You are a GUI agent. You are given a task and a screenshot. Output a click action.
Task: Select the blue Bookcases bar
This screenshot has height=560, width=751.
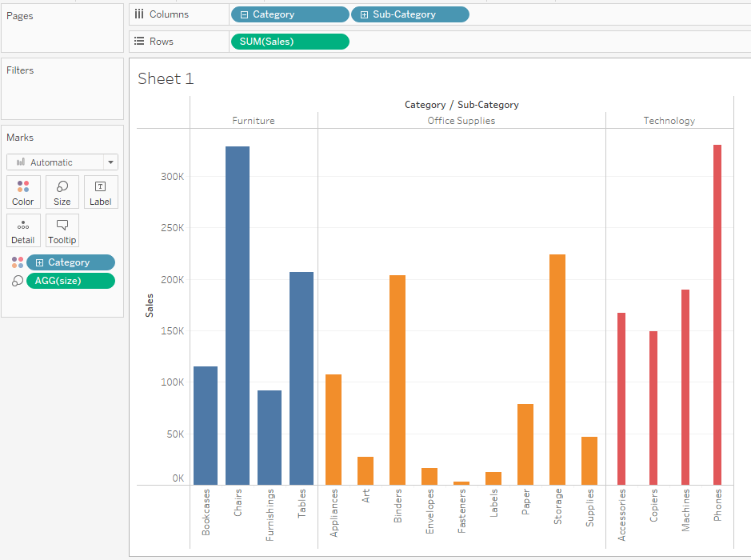point(206,426)
